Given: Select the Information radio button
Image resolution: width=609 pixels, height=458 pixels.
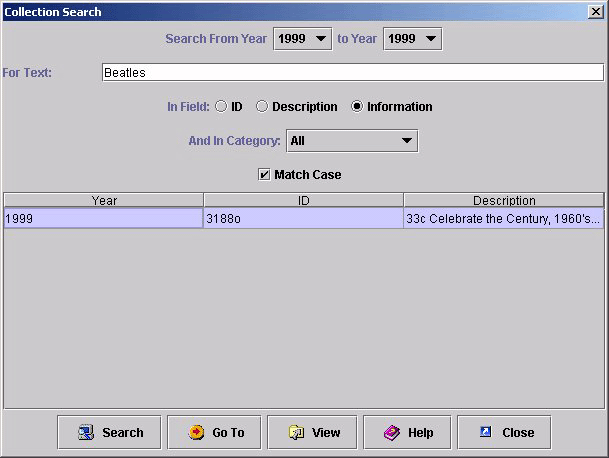Looking at the screenshot, I should coord(357,107).
